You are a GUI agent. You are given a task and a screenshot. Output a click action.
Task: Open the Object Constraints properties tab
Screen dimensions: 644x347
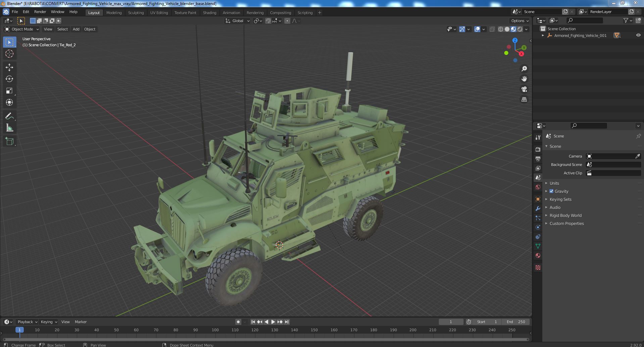coord(538,237)
